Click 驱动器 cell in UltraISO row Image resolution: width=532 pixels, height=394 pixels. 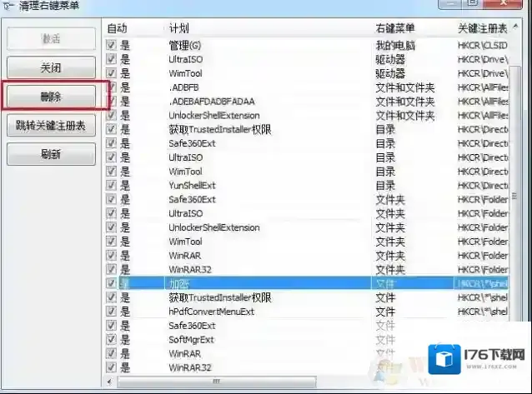pos(390,59)
